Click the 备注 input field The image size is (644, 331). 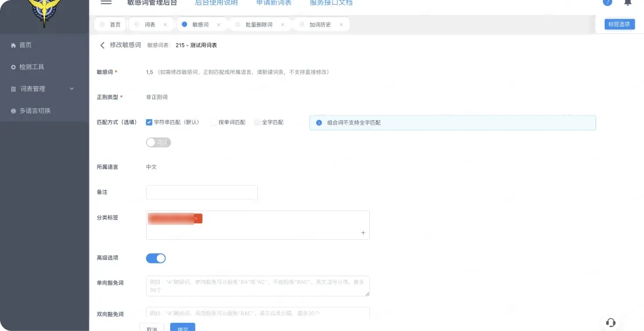click(201, 193)
